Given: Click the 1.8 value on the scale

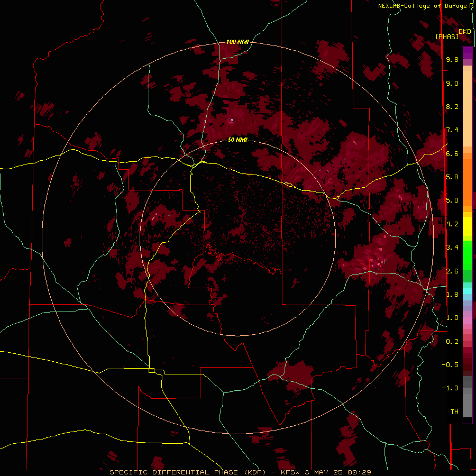Looking at the screenshot, I should [452, 295].
